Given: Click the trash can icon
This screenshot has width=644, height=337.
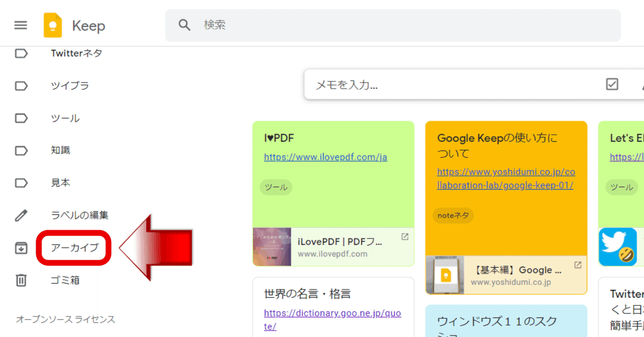Looking at the screenshot, I should pos(21,280).
